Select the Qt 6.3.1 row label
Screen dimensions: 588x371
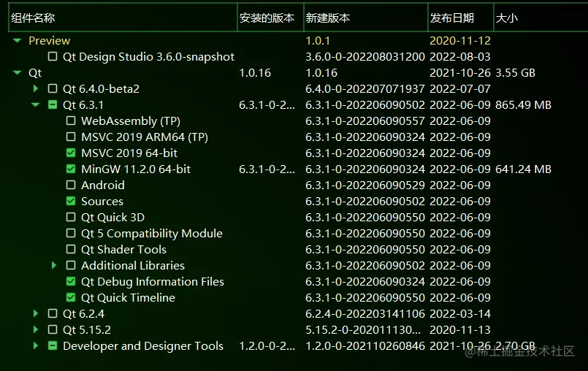pos(83,104)
